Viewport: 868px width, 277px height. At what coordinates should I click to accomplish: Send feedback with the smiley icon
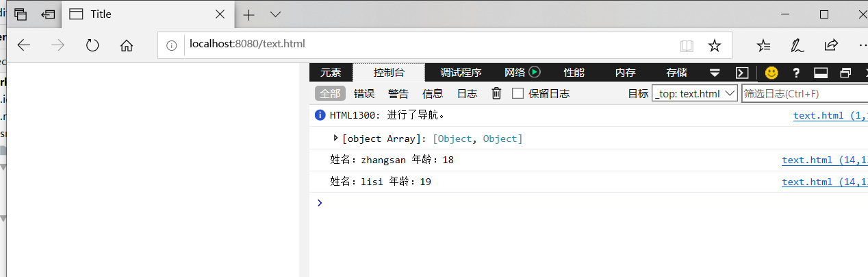click(x=771, y=73)
